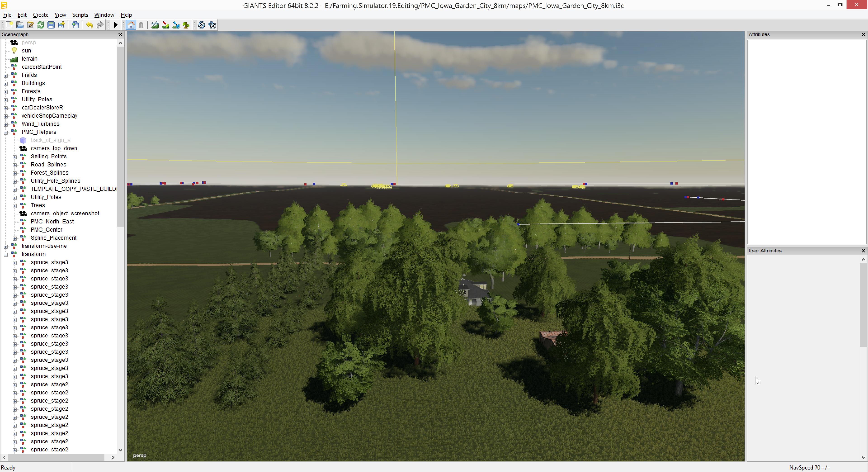The height and width of the screenshot is (472, 868).
Task: Close the Attributes panel
Action: [863, 35]
